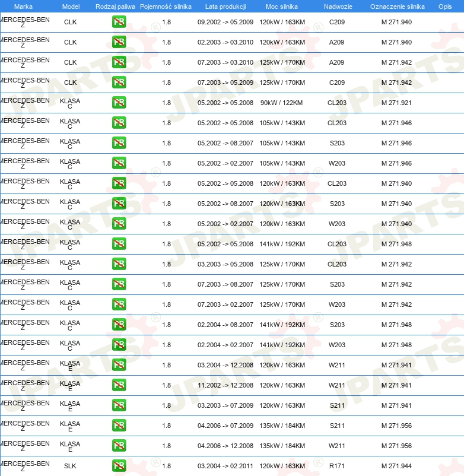Viewport: 464px width, 476px height.
Task: Click fuel icon in S211 M 271.941 row
Action: pyautogui.click(x=119, y=405)
